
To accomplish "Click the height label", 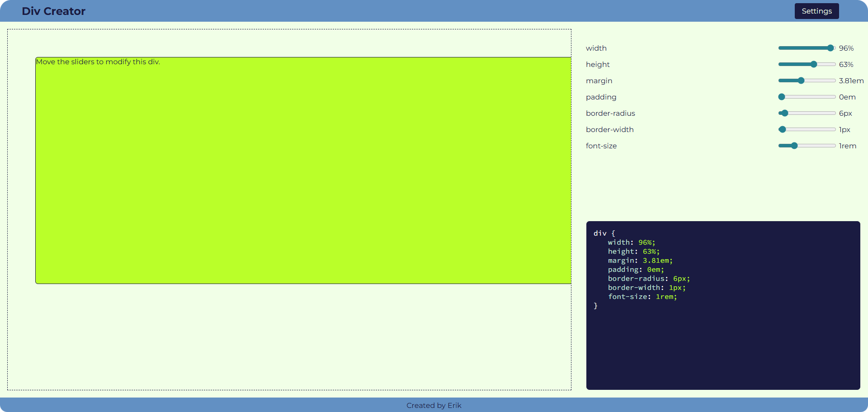I will pos(598,64).
